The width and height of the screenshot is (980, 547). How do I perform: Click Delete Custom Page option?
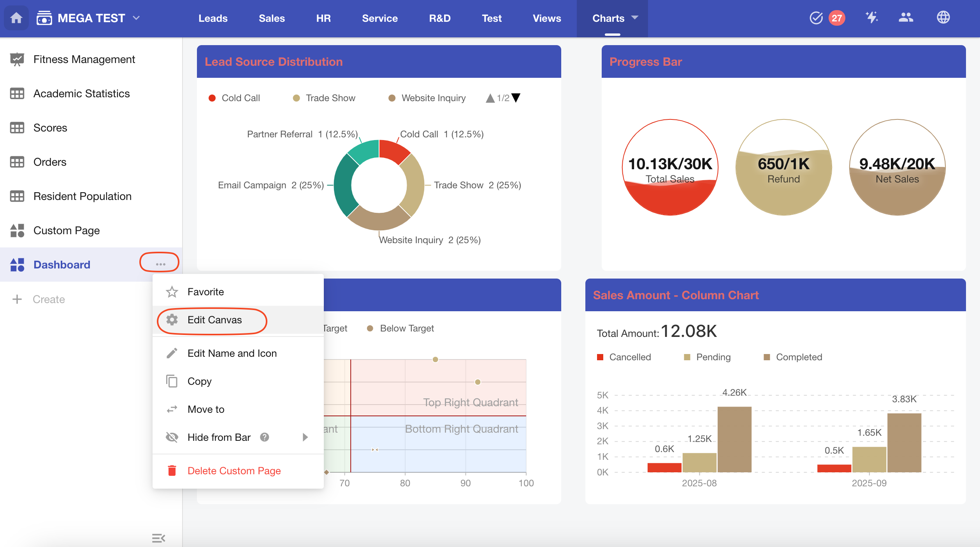(234, 471)
